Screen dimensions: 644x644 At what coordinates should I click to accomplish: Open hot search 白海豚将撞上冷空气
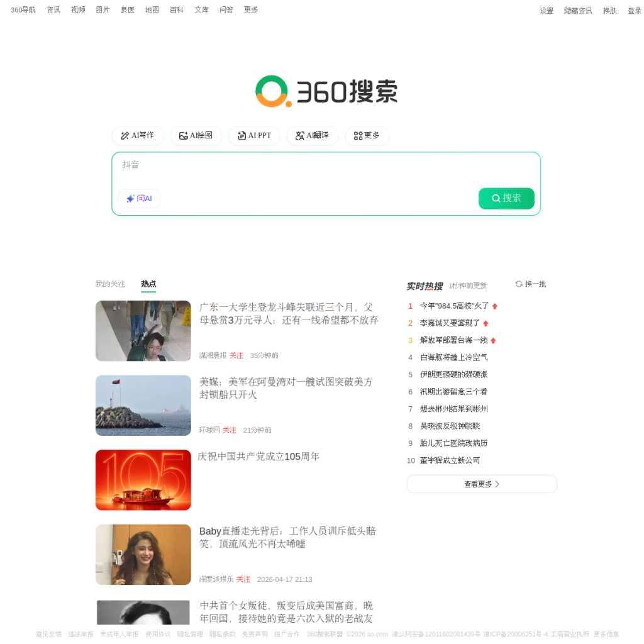pos(454,357)
